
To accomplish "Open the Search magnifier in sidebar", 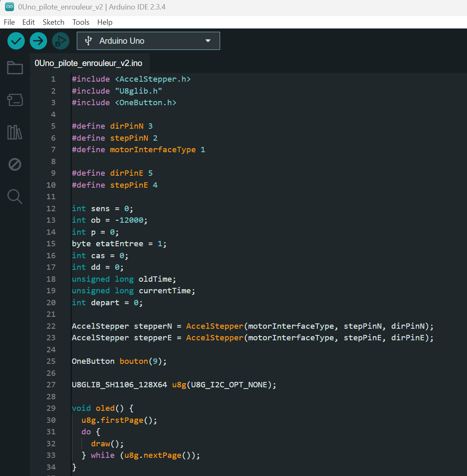I will [x=15, y=197].
